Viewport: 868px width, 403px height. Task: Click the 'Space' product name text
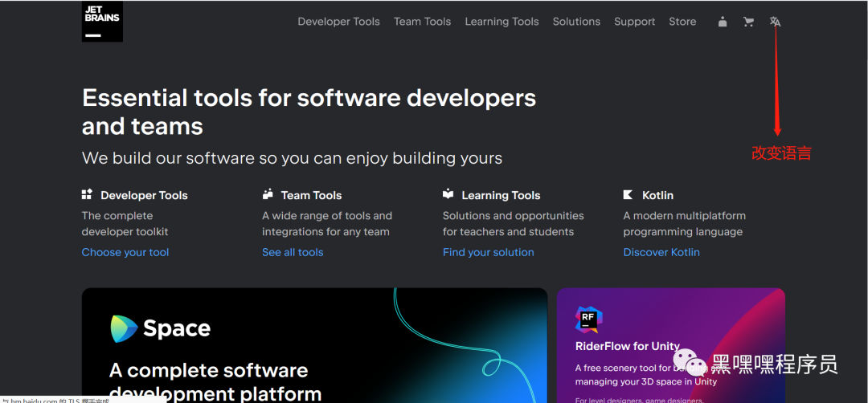(x=177, y=329)
